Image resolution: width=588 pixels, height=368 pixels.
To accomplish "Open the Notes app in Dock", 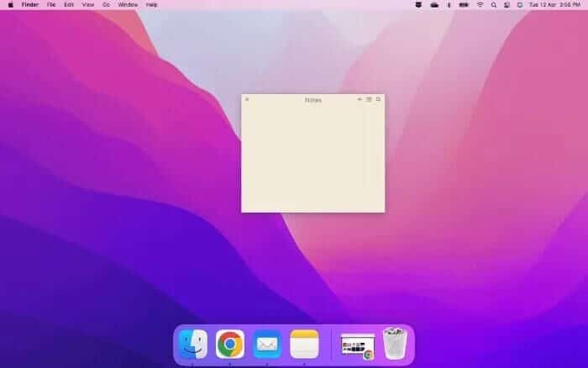I will tap(304, 344).
